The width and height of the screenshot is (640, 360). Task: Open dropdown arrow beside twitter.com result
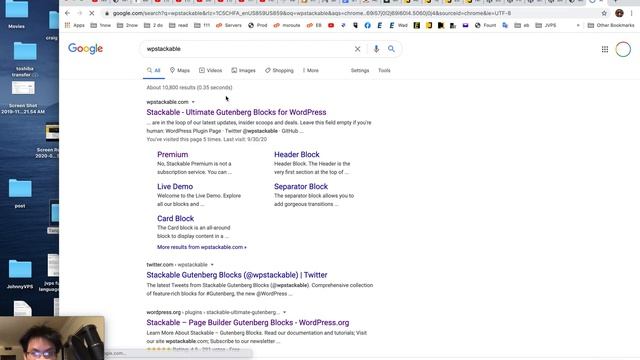pyautogui.click(x=212, y=265)
